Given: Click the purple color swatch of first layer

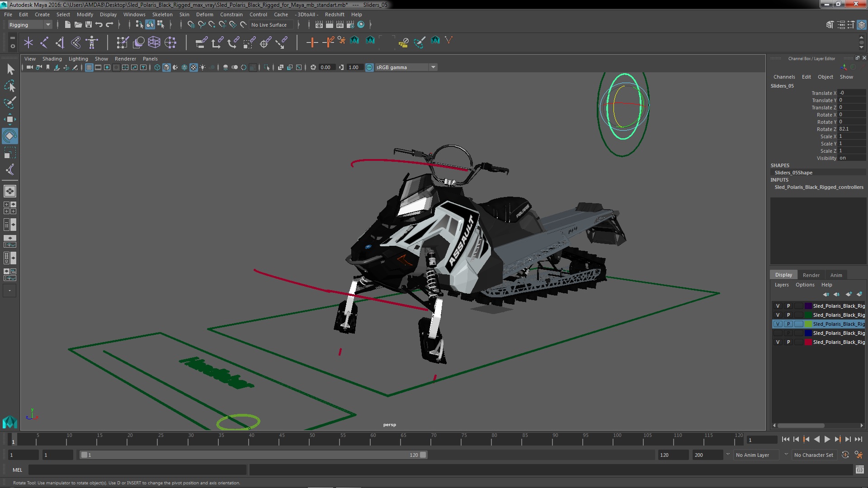Looking at the screenshot, I should point(808,306).
